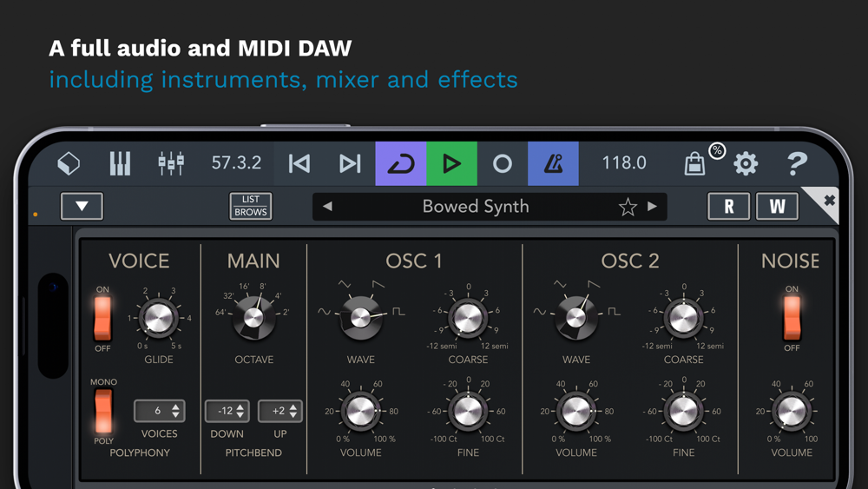Click the W automation write button
Image resolution: width=868 pixels, height=489 pixels.
point(777,207)
